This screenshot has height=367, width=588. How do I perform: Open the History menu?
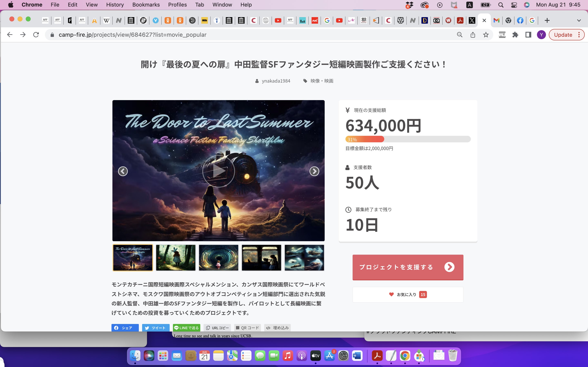[x=115, y=5]
